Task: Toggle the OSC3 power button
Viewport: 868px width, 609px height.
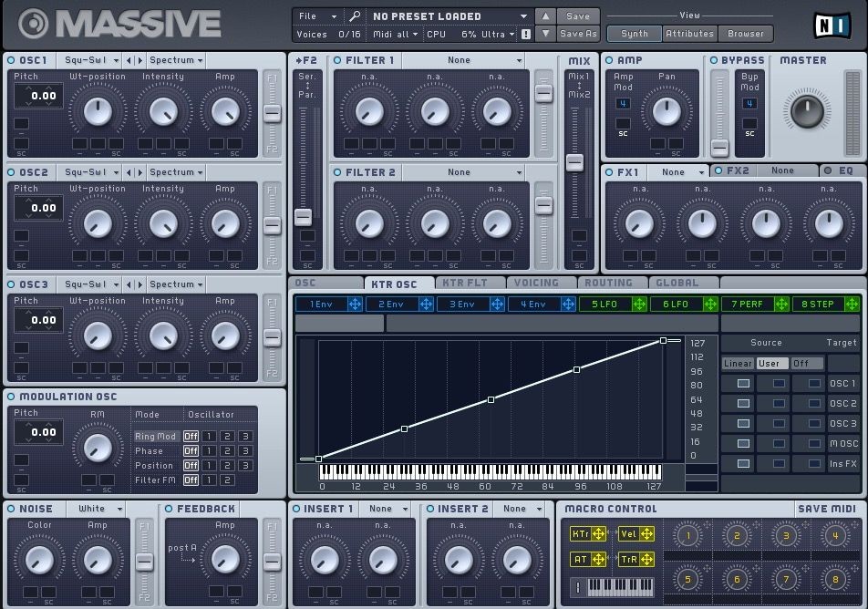Action: 11,284
